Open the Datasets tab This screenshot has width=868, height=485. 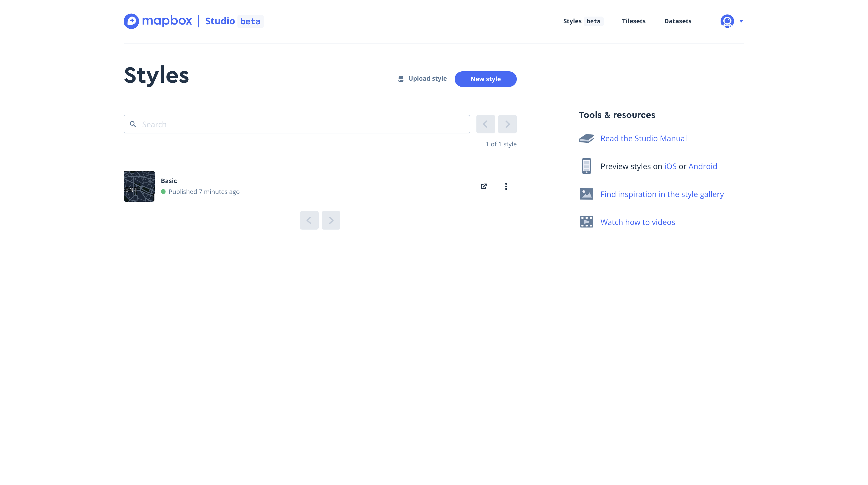(x=678, y=21)
